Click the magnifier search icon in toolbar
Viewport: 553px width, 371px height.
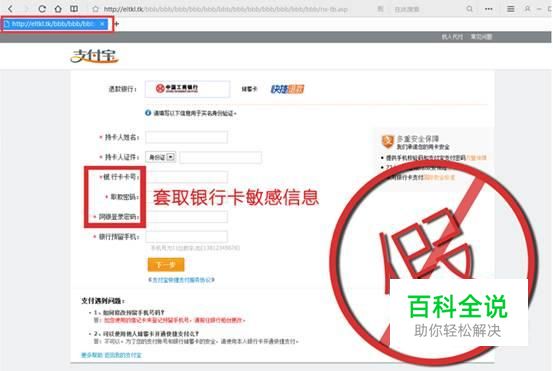point(469,8)
